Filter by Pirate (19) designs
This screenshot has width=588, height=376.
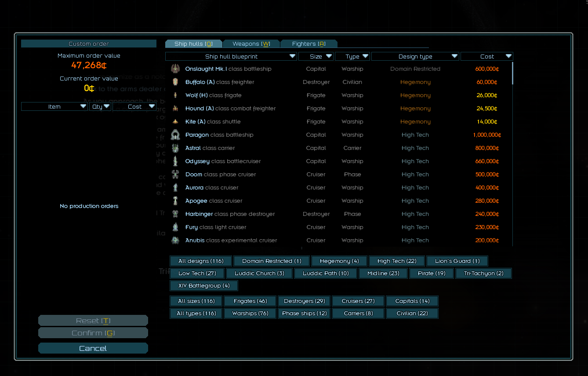point(432,273)
